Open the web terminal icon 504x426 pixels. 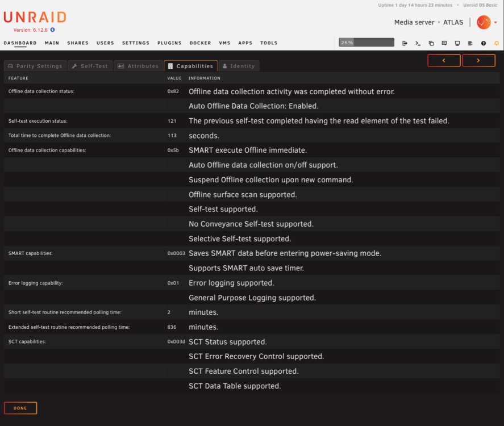click(418, 43)
